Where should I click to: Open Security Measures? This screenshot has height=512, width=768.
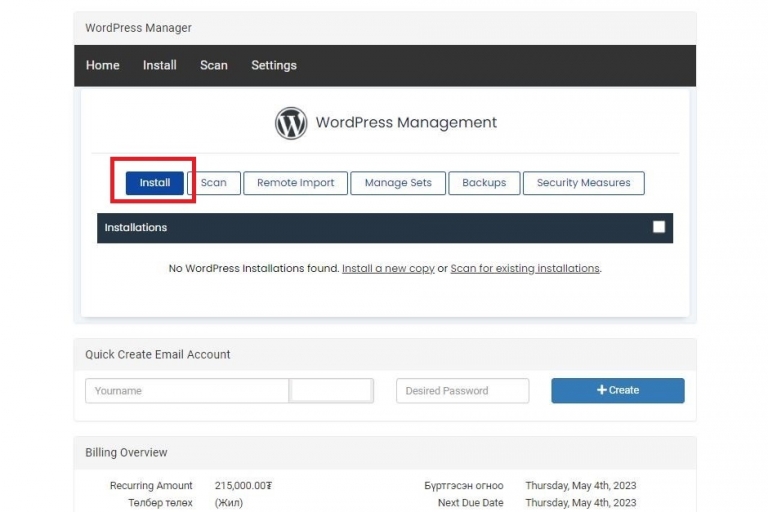(583, 183)
